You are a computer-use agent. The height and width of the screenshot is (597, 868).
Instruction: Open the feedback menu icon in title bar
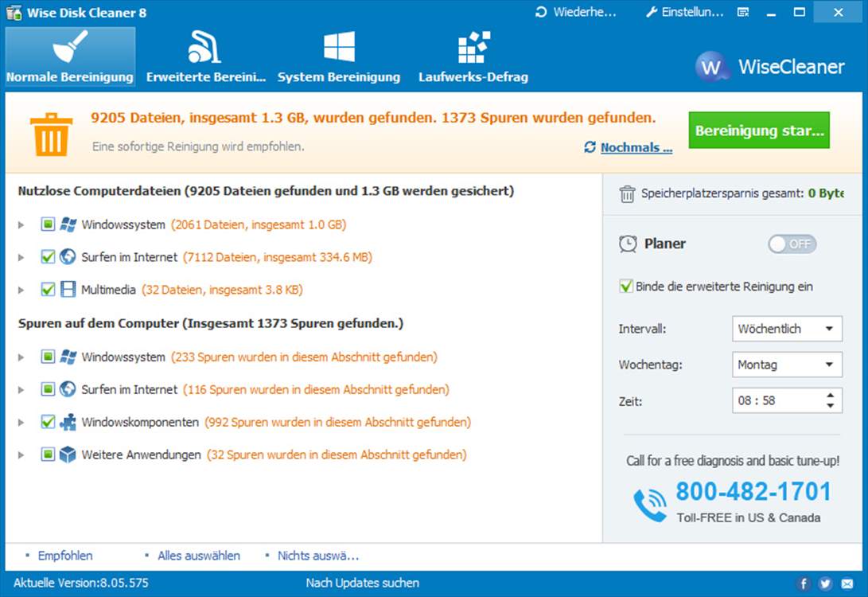743,12
